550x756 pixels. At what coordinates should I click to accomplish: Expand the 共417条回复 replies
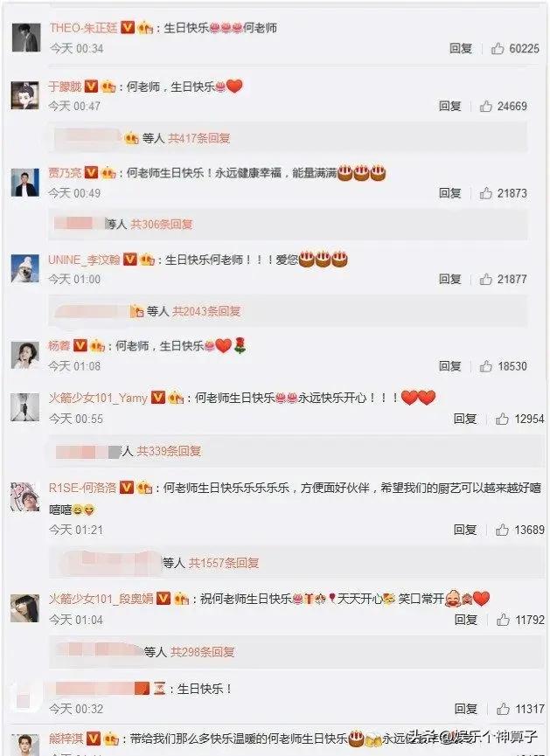(198, 138)
